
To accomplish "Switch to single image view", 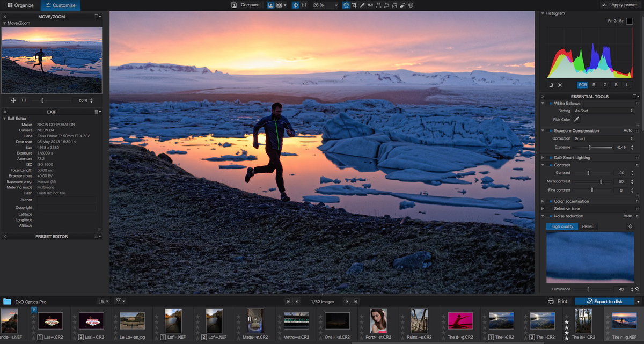I will pos(271,5).
